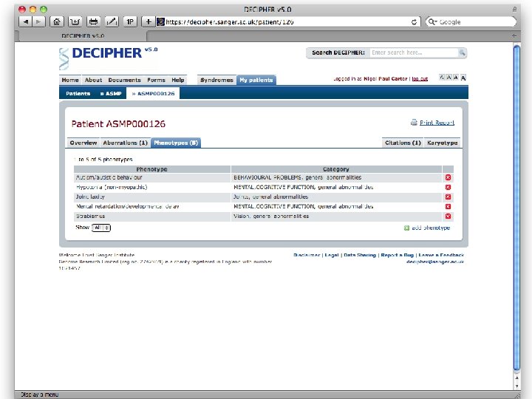Click the Strabismus phenotype cell
Viewport: 532px width, 399px height.
pos(152,216)
